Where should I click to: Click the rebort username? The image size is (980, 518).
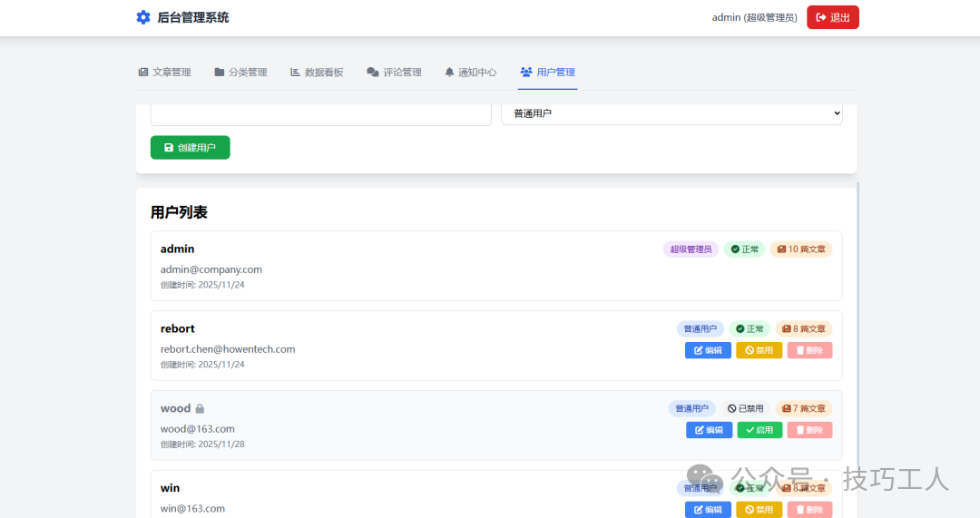(178, 328)
